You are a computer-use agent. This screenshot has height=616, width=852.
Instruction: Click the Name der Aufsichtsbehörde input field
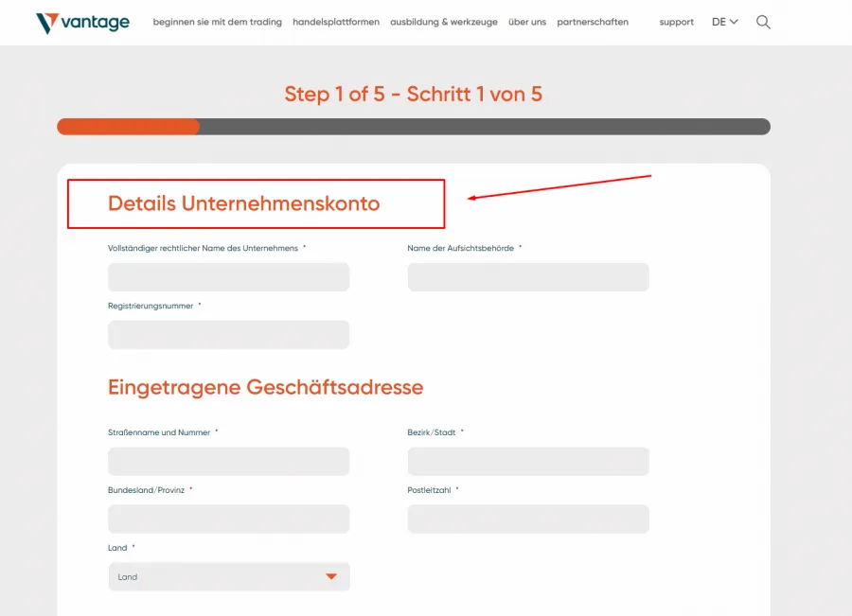pos(527,276)
